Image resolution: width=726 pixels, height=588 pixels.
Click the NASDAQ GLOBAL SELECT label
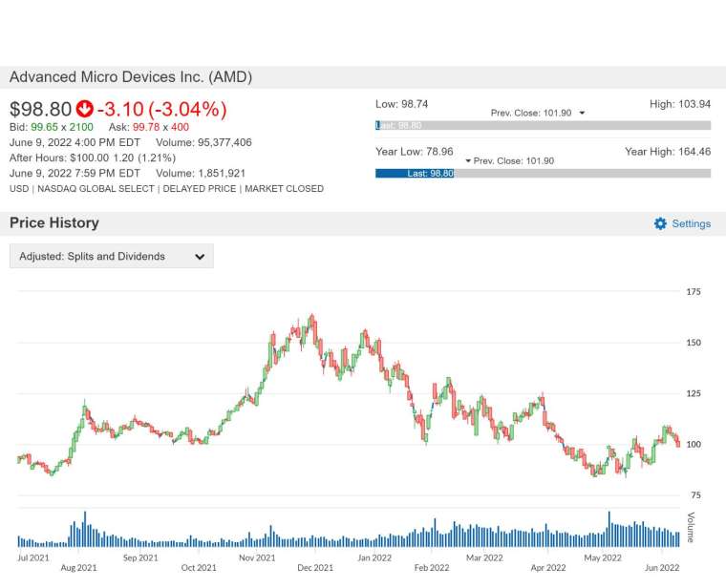(x=96, y=189)
